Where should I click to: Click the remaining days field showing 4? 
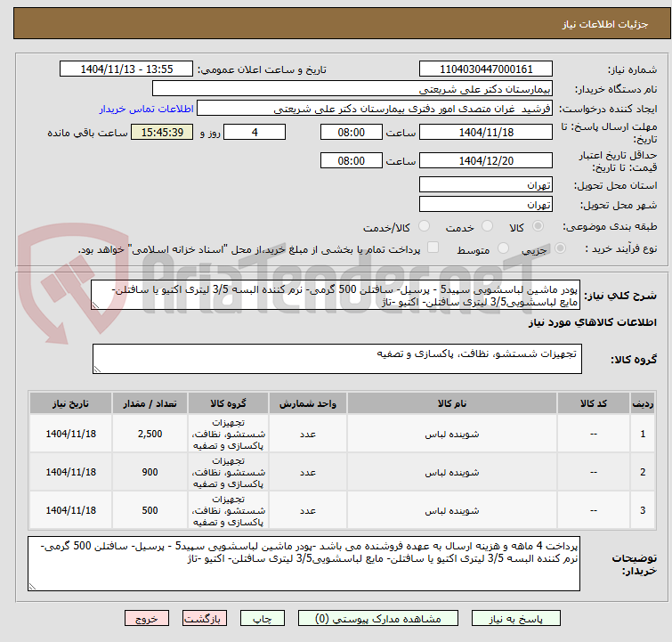click(255, 132)
